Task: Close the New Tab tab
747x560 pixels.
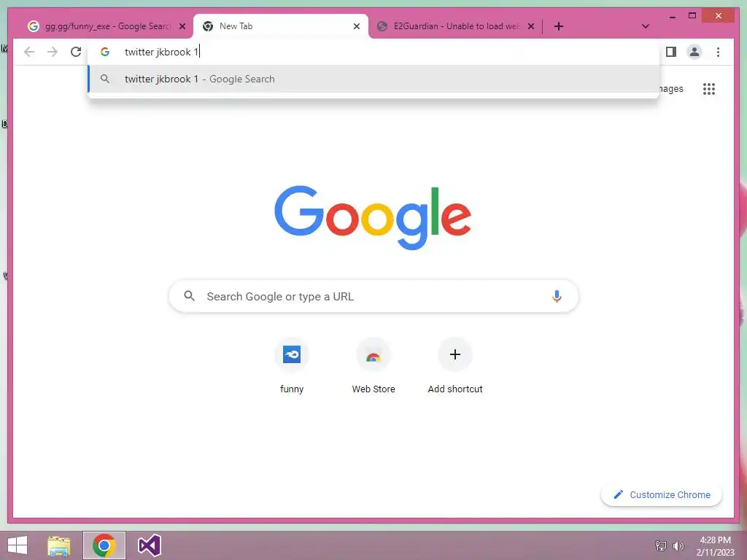Action: click(x=356, y=26)
